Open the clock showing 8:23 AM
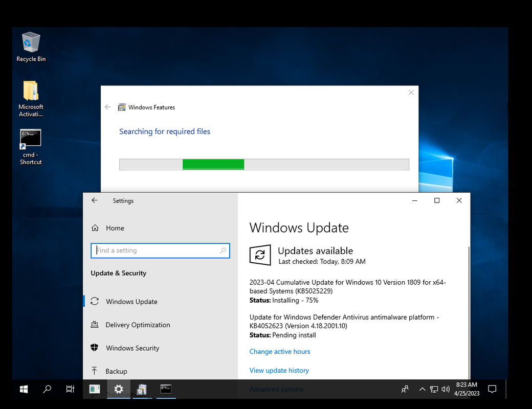Screen dimensions: 532x409 click(467, 389)
